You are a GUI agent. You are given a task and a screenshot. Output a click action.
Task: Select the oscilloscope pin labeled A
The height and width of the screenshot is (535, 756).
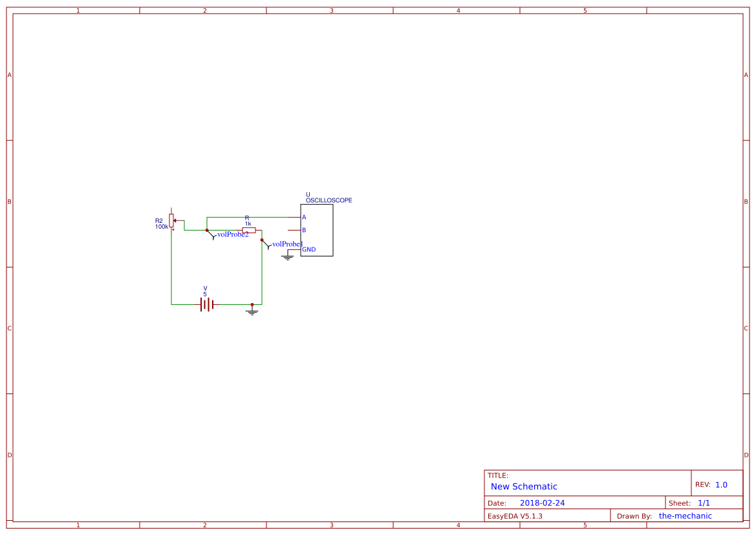pyautogui.click(x=295, y=217)
